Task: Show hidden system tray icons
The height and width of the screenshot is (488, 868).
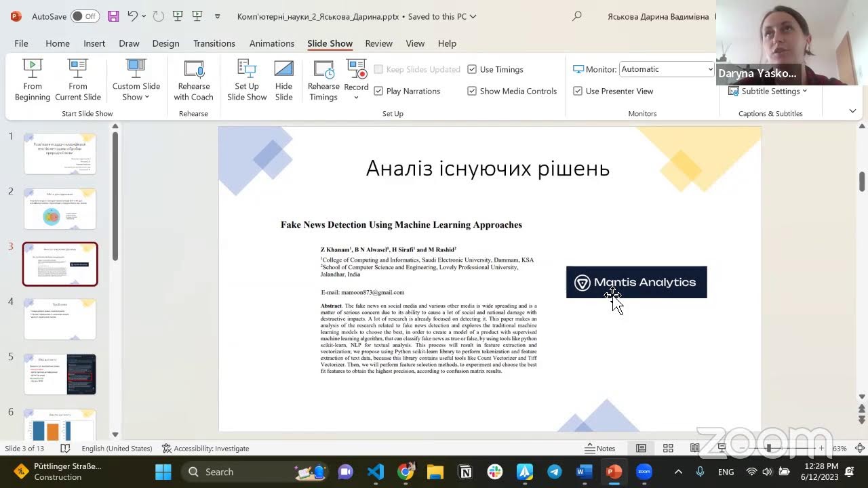Action: (x=678, y=472)
